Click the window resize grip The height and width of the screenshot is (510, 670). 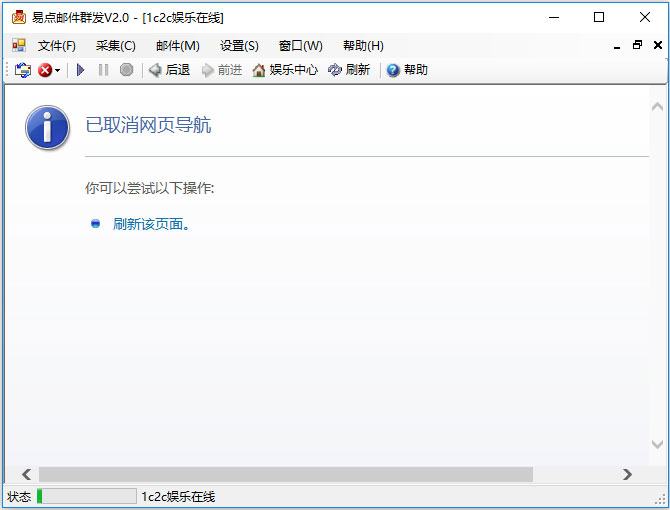[660, 499]
